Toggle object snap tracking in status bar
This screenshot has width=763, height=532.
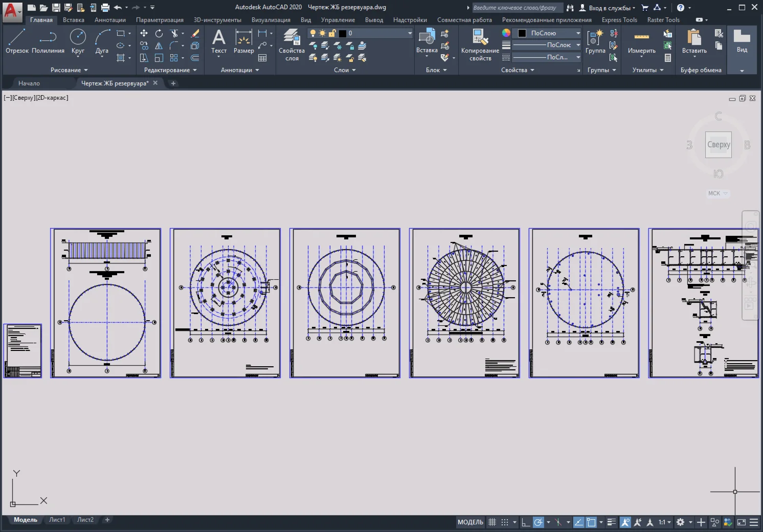(579, 522)
